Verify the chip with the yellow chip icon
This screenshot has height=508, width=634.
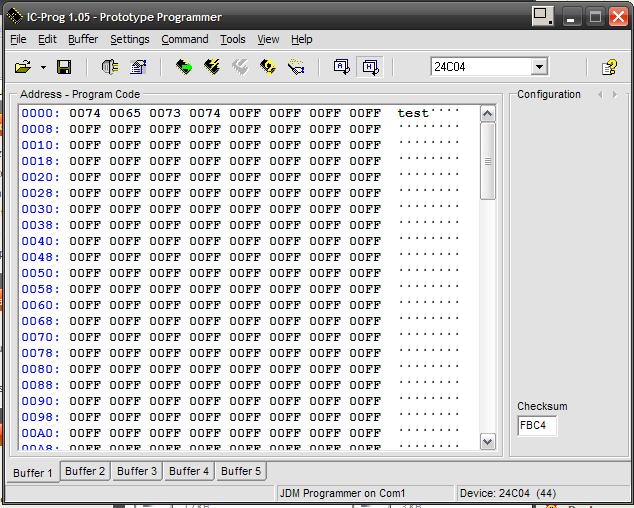pyautogui.click(x=268, y=67)
